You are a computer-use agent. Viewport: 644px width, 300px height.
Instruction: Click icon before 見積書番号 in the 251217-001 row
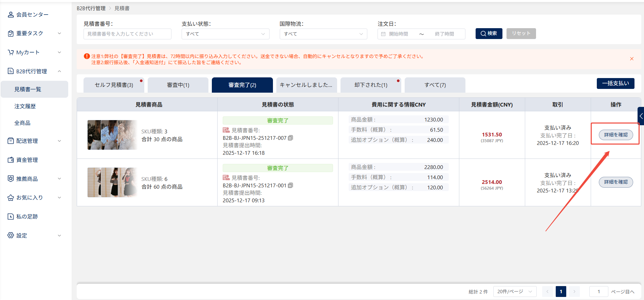click(x=226, y=178)
